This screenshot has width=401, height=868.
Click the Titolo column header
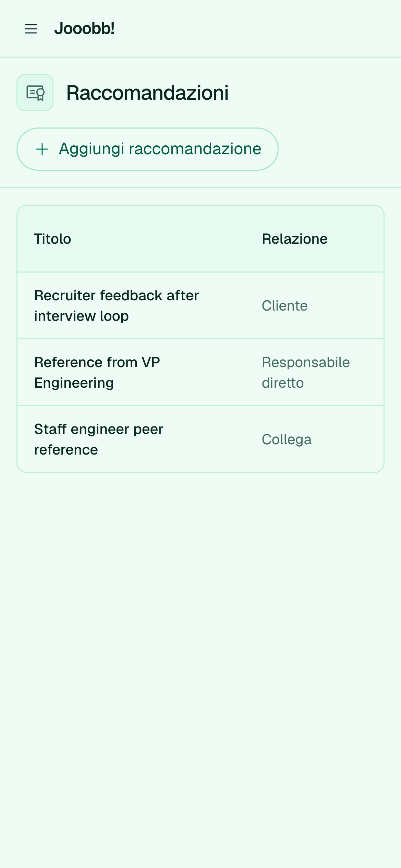click(x=53, y=239)
